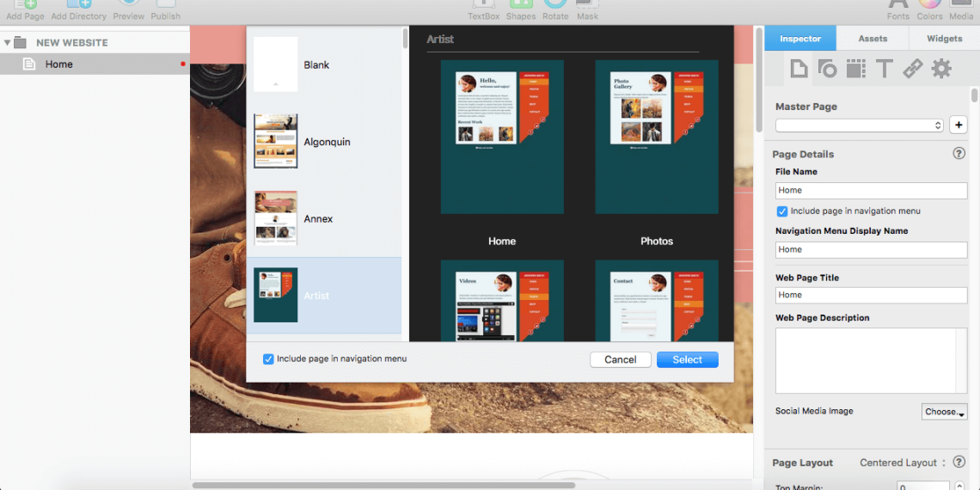Click the Cancel button
Image resolution: width=980 pixels, height=490 pixels.
point(620,359)
